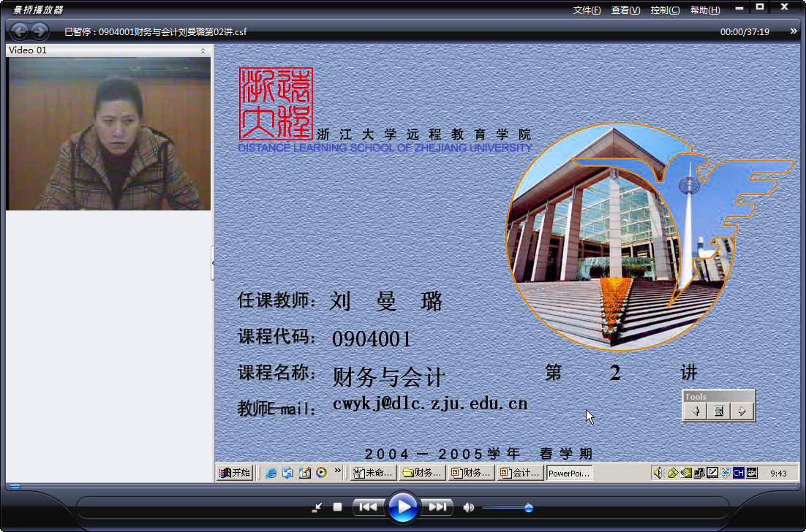Open the media player quick launch icon
The width and height of the screenshot is (806, 532).
(321, 473)
